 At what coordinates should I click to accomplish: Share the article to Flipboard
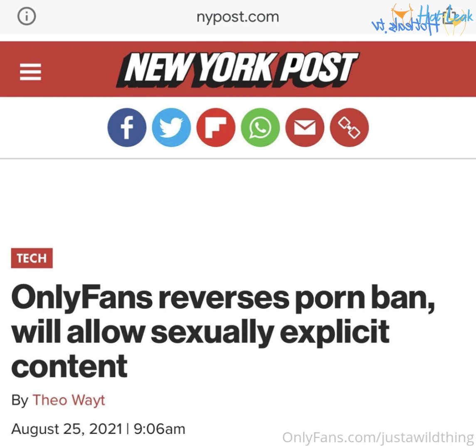216,128
